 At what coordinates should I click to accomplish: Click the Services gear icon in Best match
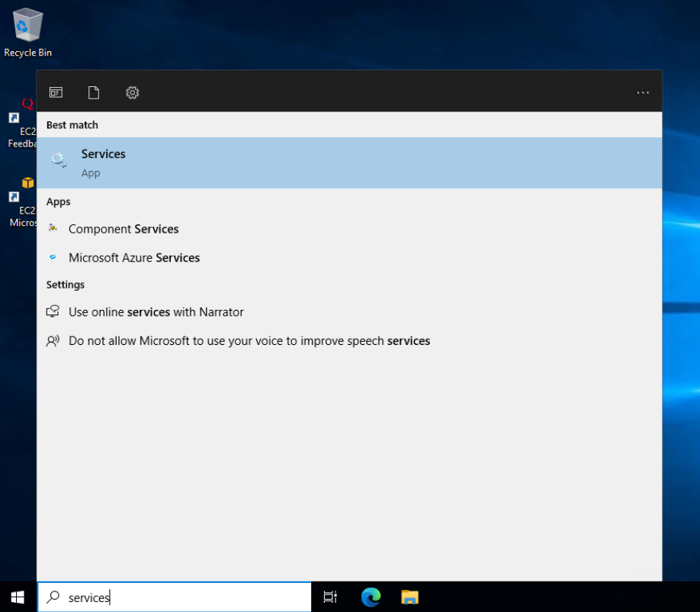point(58,160)
